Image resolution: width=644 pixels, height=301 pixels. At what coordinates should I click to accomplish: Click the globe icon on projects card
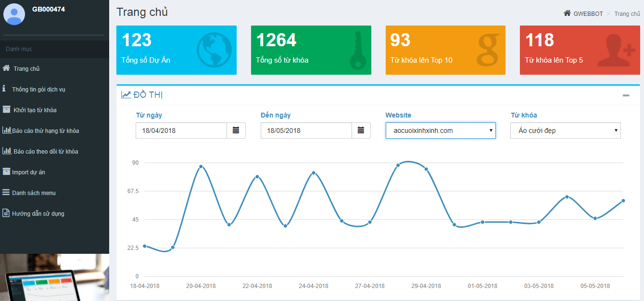click(214, 50)
